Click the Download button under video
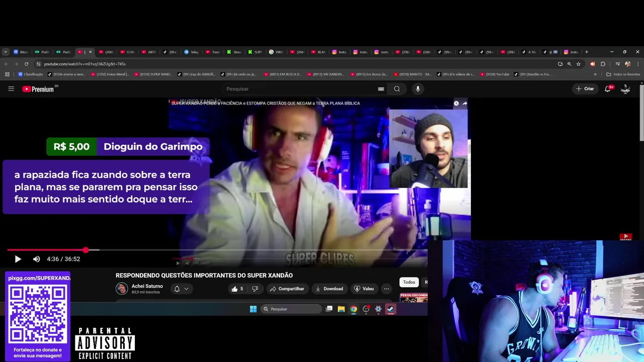 329,289
